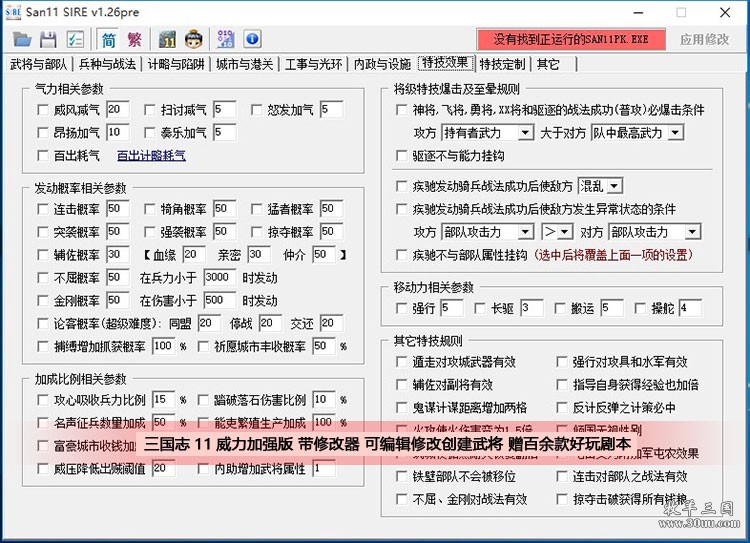Viewport: 750px width, 543px height.
Task: Enable the 论客概率(超级难度) checkbox
Action: (x=43, y=324)
